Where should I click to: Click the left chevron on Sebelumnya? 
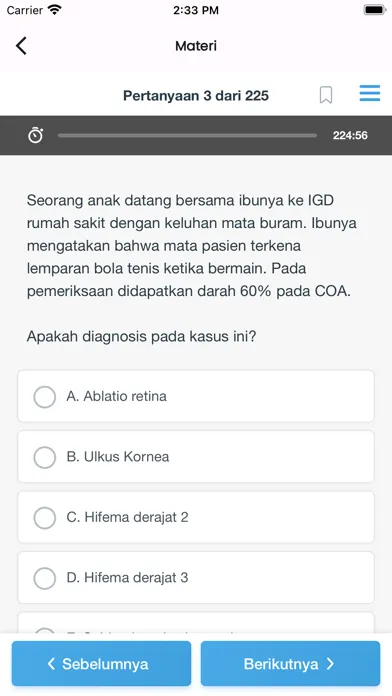point(51,664)
